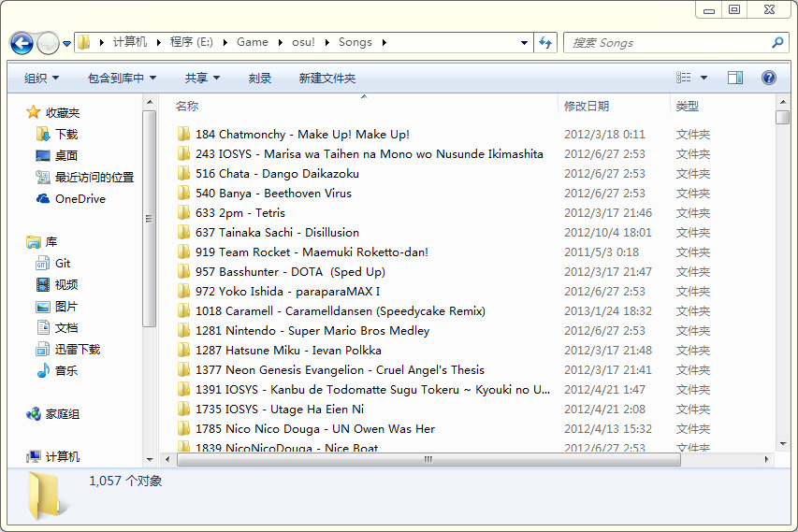Click the horizontal scrollbar right arrow

[767, 459]
